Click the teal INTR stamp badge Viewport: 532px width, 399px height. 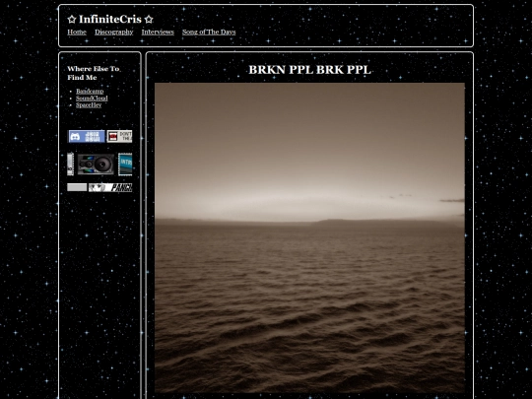tap(125, 165)
